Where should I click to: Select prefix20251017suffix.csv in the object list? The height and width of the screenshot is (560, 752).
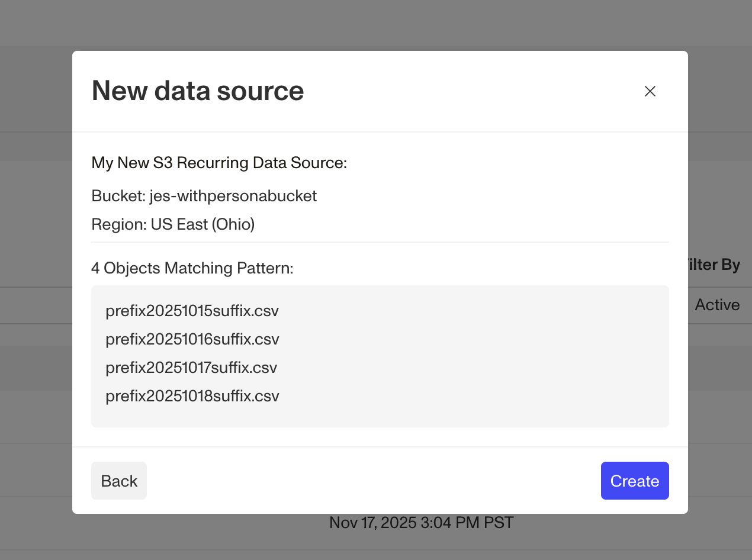[x=191, y=367]
